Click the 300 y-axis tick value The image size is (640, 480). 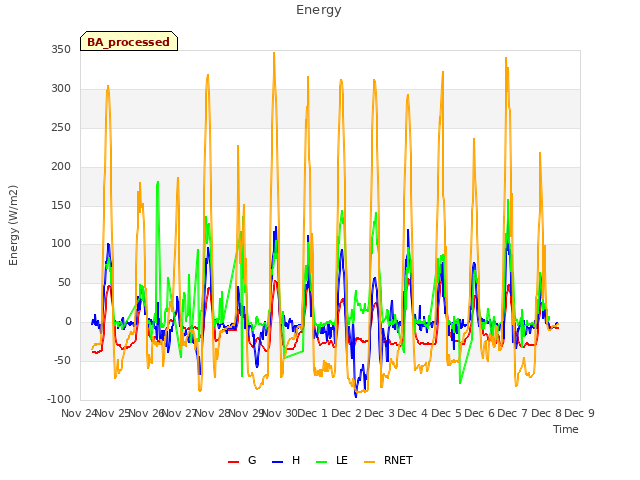click(61, 89)
